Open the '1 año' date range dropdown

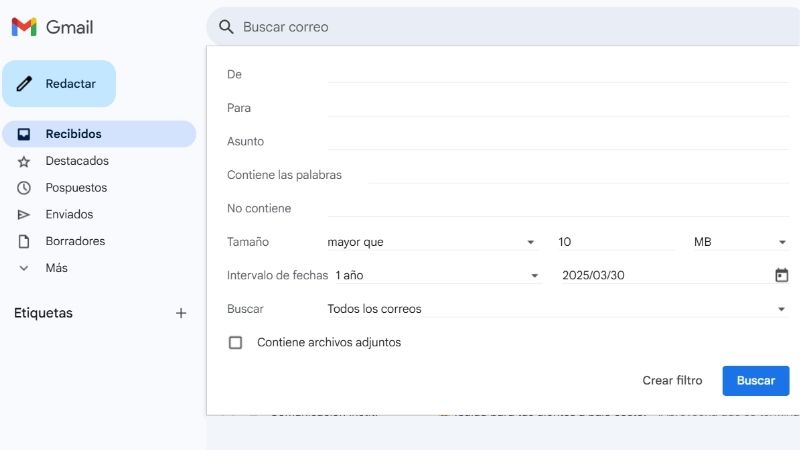click(437, 276)
